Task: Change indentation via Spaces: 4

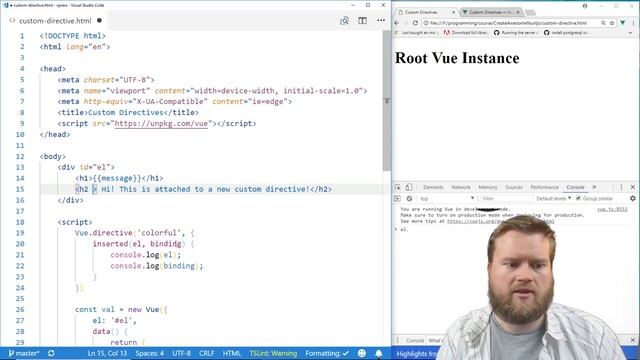Action: point(150,353)
